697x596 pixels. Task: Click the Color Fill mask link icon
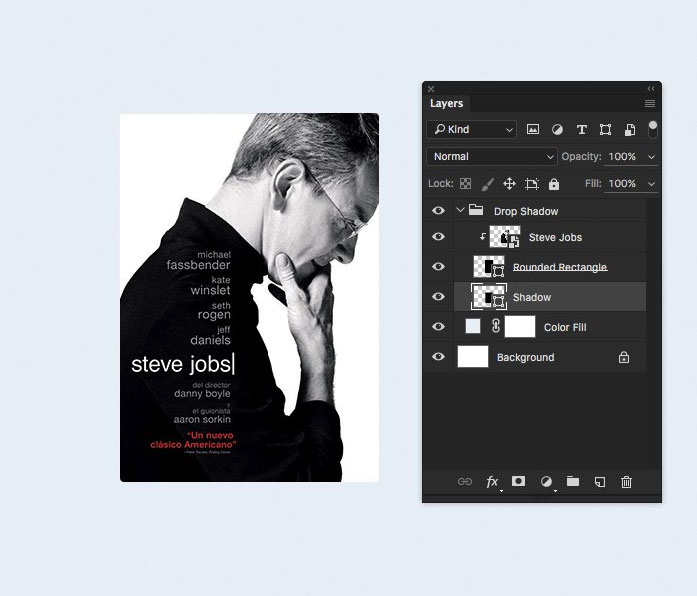tap(496, 327)
